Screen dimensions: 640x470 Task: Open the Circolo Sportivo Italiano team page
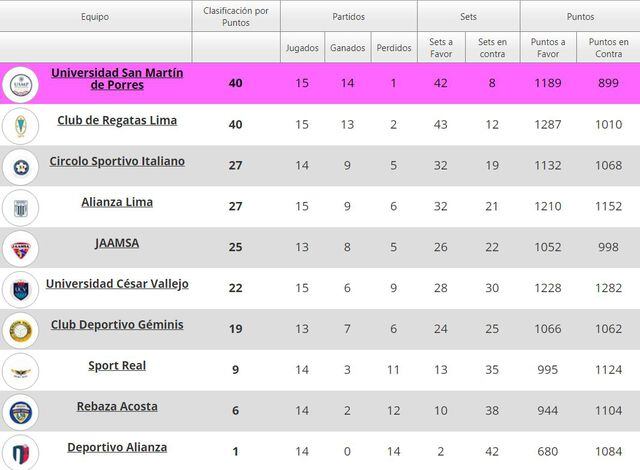click(x=117, y=161)
